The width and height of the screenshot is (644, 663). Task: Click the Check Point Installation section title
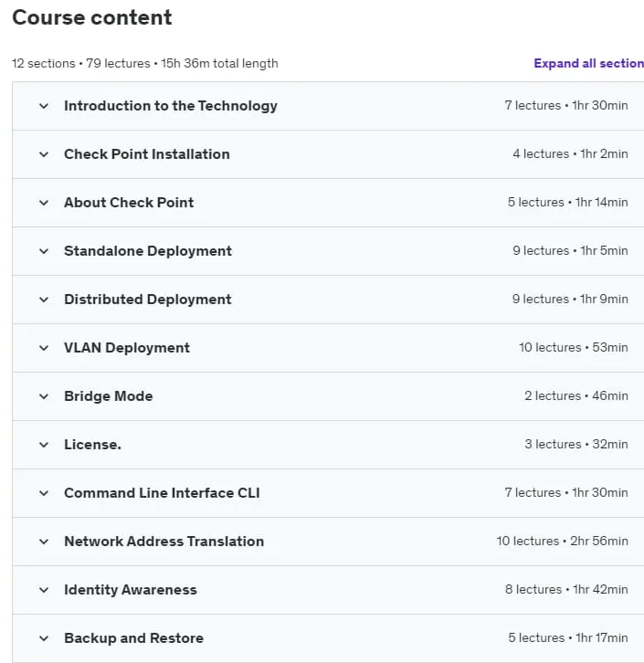pyautogui.click(x=147, y=154)
